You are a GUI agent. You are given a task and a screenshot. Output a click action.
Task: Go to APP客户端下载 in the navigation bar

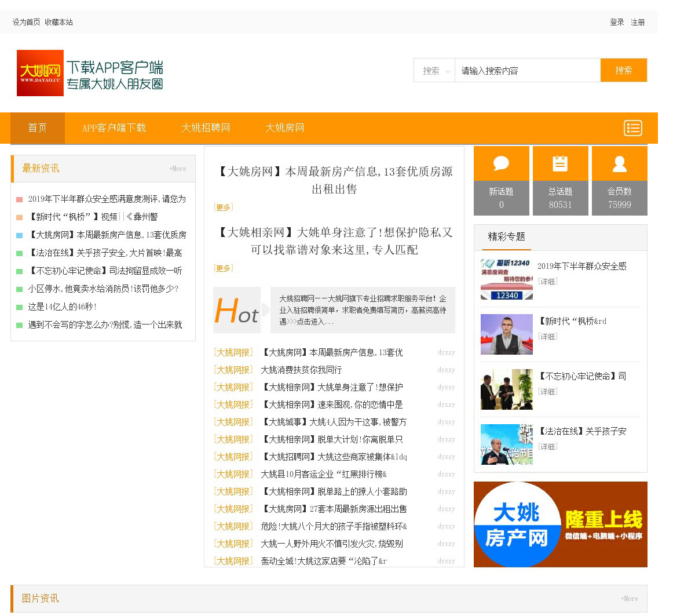click(x=114, y=128)
